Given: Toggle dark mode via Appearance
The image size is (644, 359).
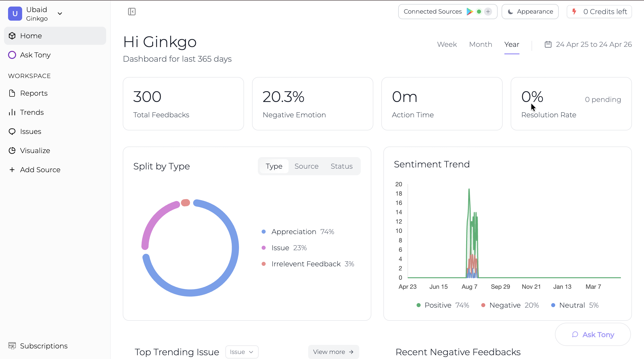Looking at the screenshot, I should (530, 11).
